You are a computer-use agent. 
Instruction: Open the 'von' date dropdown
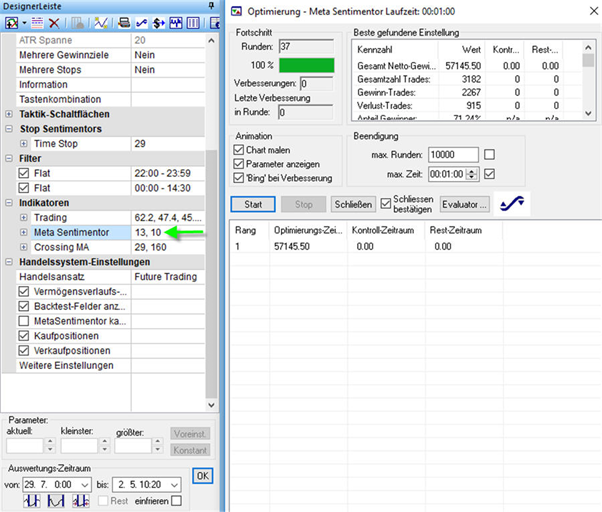85,485
